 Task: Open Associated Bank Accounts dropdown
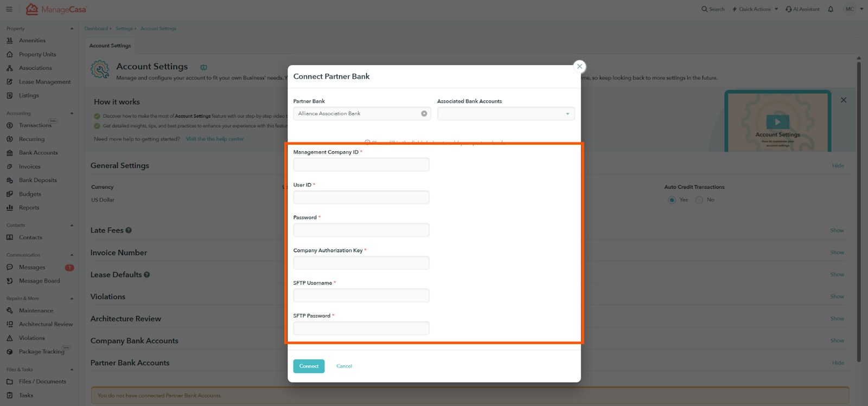click(506, 114)
